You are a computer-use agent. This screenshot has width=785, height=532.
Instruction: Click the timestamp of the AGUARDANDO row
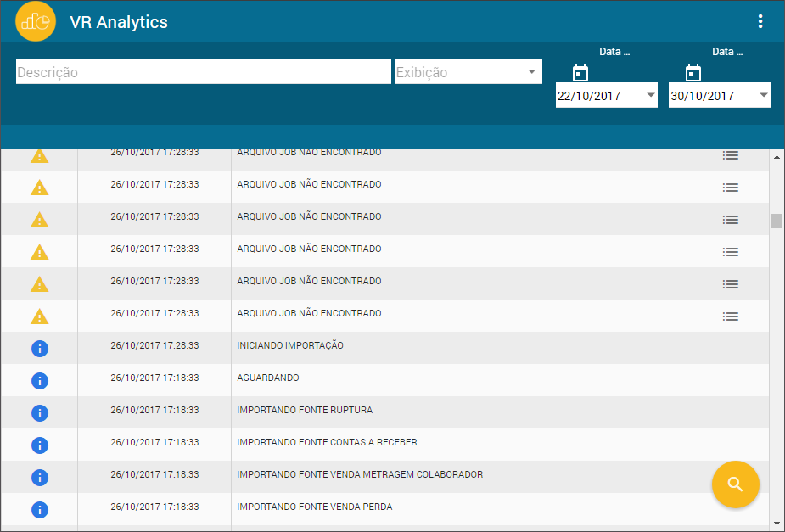coord(154,378)
